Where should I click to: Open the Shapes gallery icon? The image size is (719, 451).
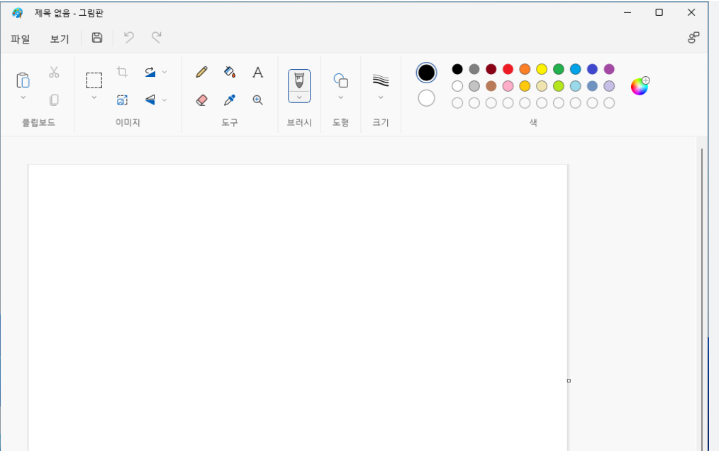click(x=341, y=80)
